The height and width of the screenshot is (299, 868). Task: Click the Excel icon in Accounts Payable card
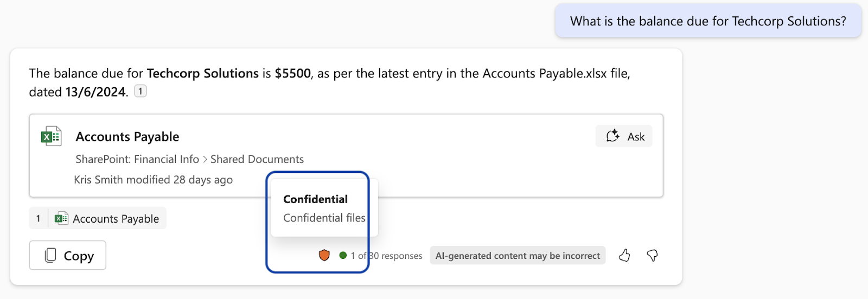point(52,136)
